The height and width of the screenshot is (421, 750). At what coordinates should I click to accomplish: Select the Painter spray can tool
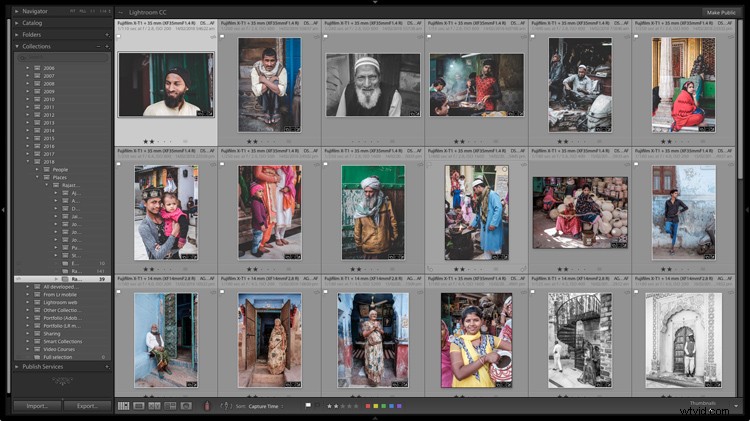pyautogui.click(x=207, y=406)
